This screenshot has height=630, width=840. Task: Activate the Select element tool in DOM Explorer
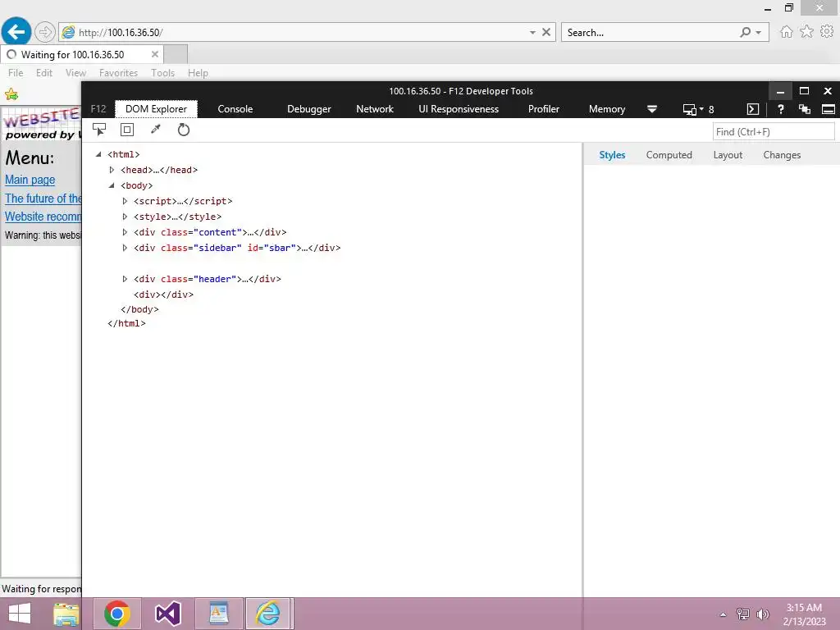click(99, 130)
